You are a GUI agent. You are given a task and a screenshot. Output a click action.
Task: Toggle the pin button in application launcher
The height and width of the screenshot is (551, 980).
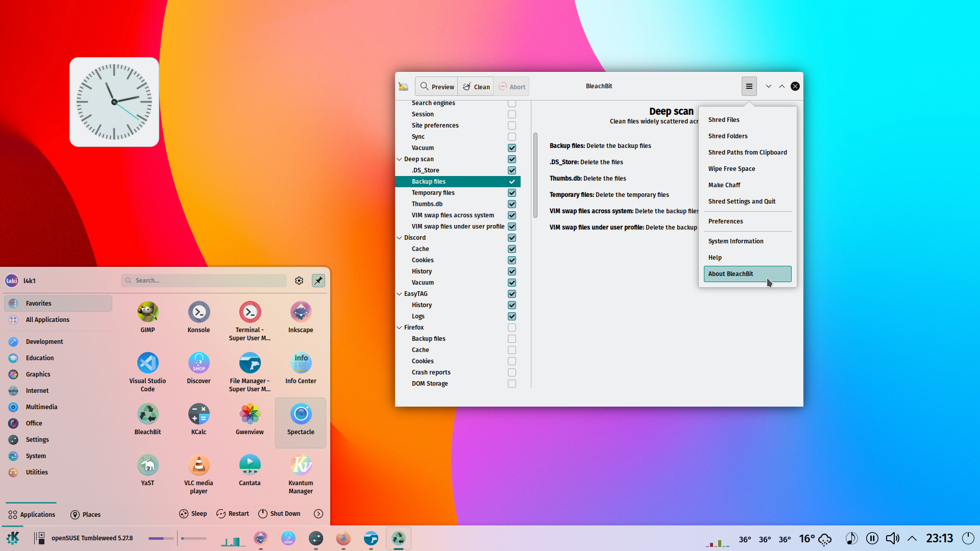pyautogui.click(x=318, y=281)
